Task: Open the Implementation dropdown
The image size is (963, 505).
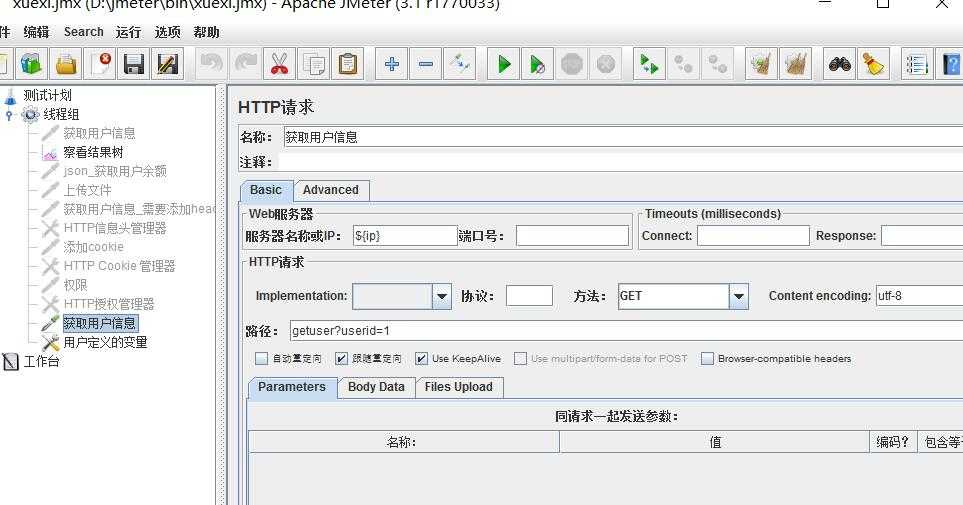Action: (x=442, y=297)
